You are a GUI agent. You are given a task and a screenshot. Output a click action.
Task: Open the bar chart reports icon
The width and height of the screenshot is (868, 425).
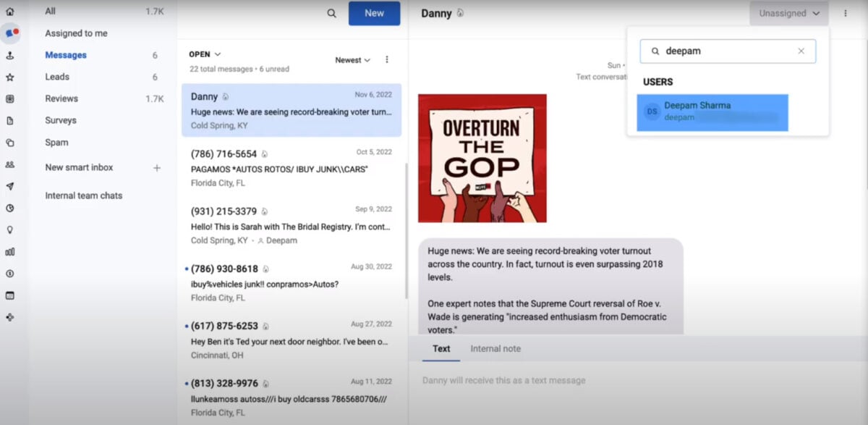[10, 252]
